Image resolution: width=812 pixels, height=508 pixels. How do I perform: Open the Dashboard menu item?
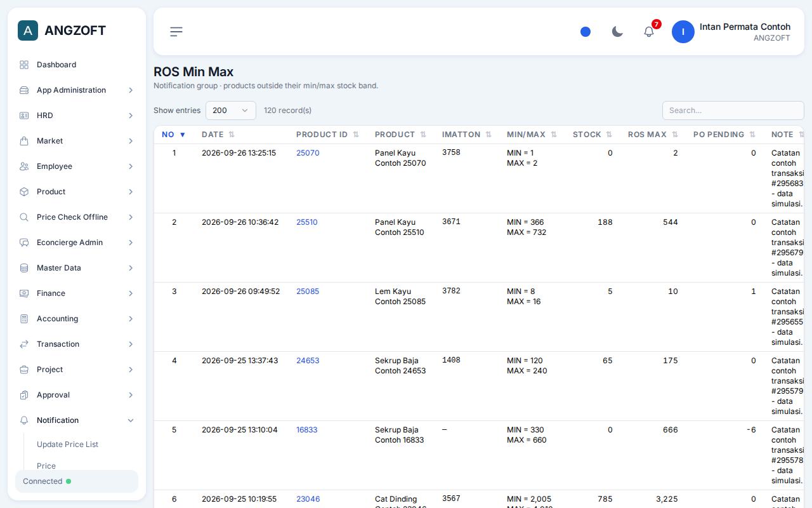(x=77, y=65)
